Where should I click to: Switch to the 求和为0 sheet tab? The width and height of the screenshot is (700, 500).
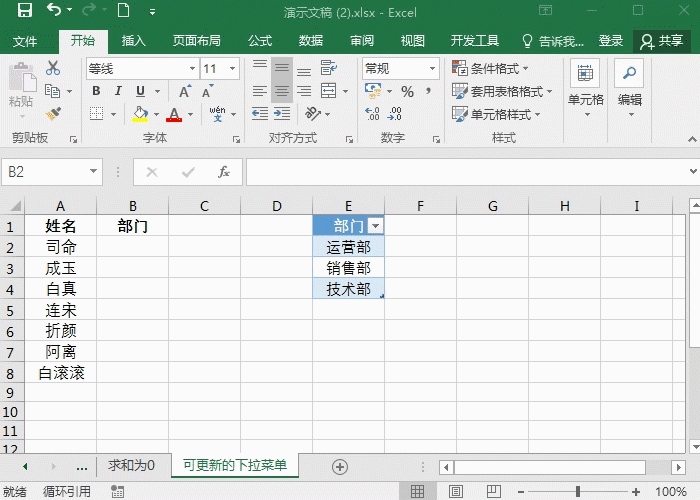(x=131, y=466)
